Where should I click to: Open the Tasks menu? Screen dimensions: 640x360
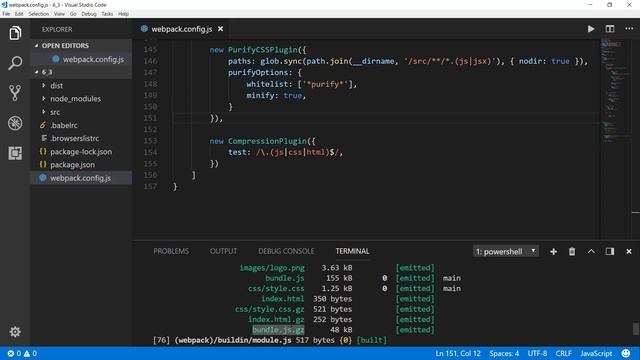click(107, 14)
